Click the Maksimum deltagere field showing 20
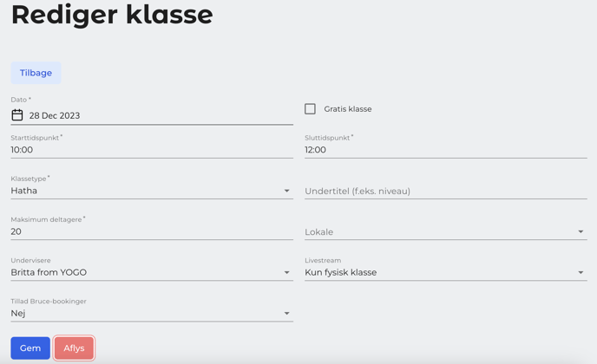 152,231
